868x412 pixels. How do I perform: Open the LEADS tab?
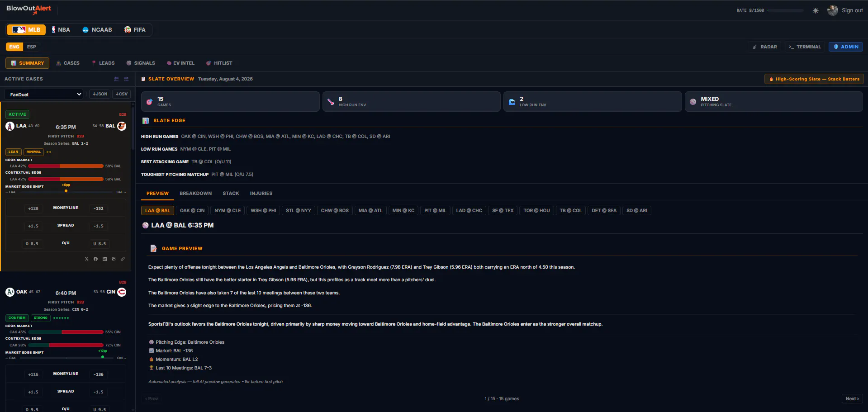103,63
